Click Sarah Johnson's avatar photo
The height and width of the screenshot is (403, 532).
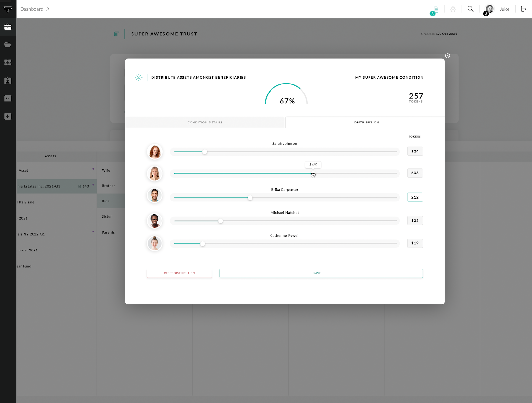tap(155, 152)
